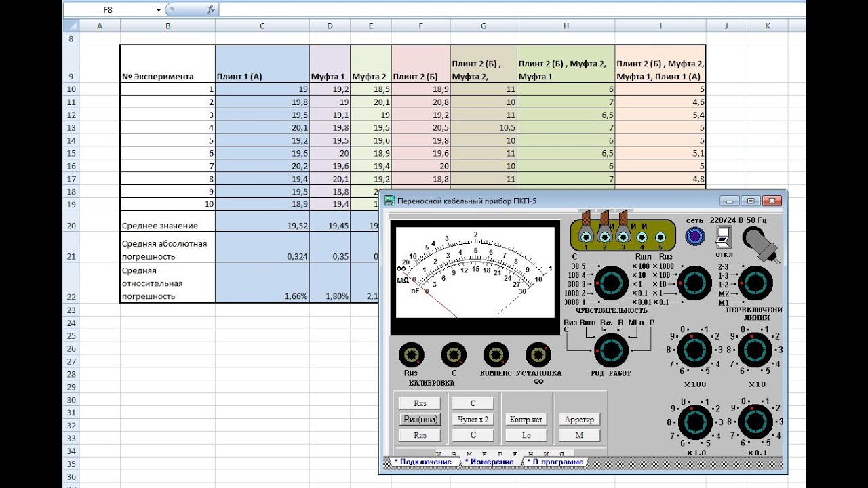This screenshot has height=488, width=868.
Task: Select row 8 header in Excel
Action: point(71,39)
